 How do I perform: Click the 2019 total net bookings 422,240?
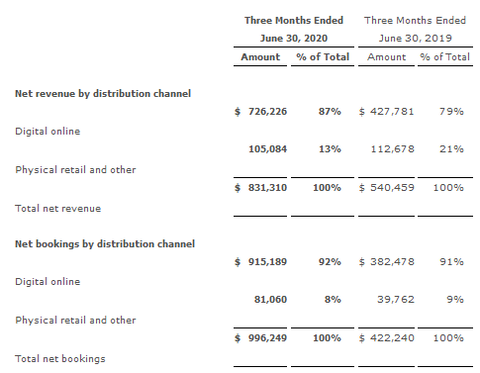(x=392, y=338)
